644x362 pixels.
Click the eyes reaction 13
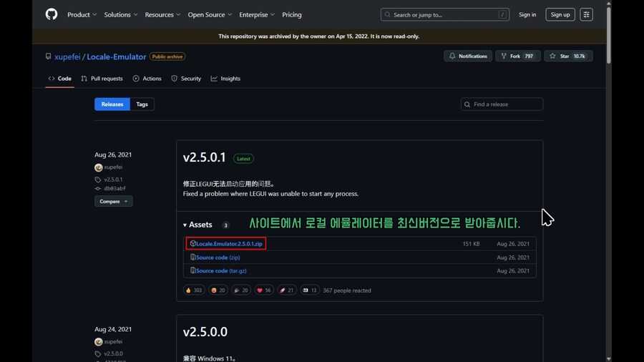click(x=310, y=290)
